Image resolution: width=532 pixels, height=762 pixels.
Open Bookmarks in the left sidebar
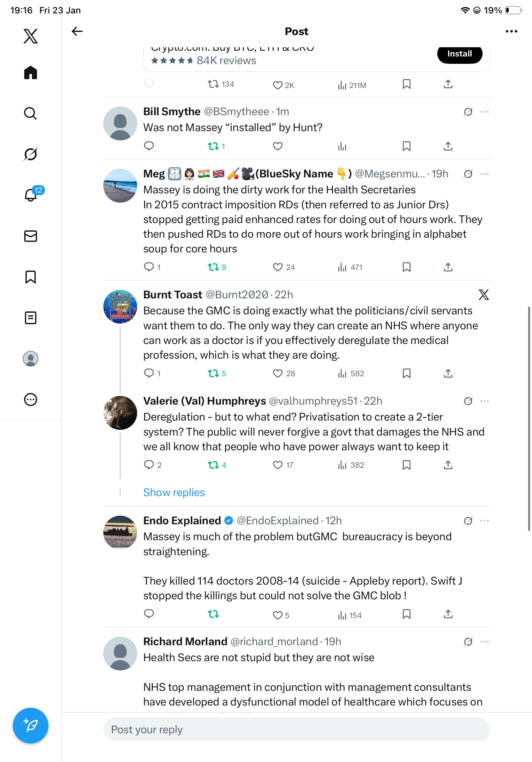31,277
